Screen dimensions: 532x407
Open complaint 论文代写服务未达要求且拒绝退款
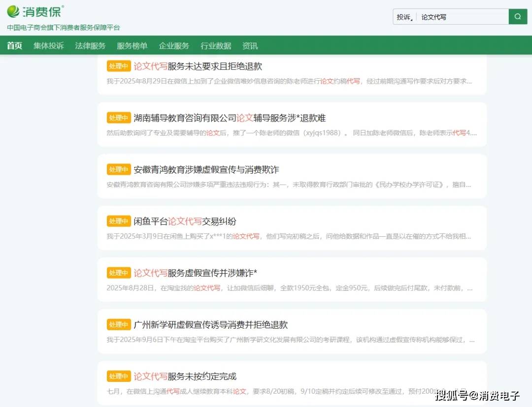point(198,66)
